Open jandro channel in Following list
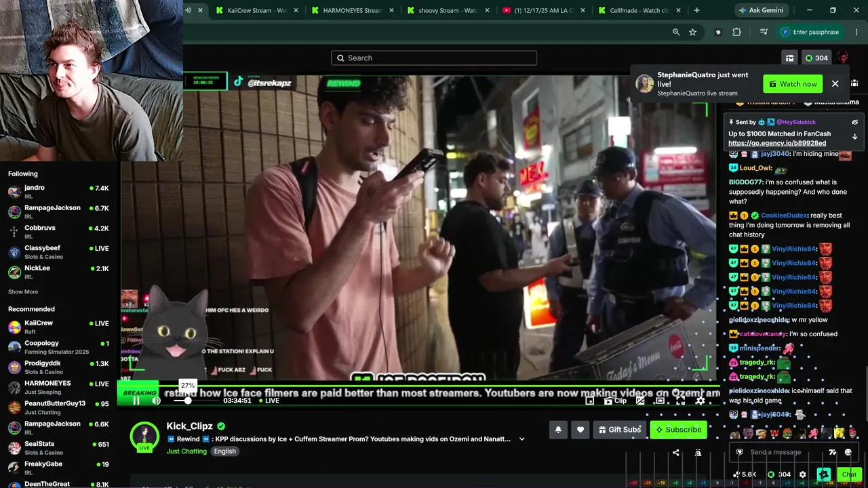868x488 pixels. tap(58, 192)
